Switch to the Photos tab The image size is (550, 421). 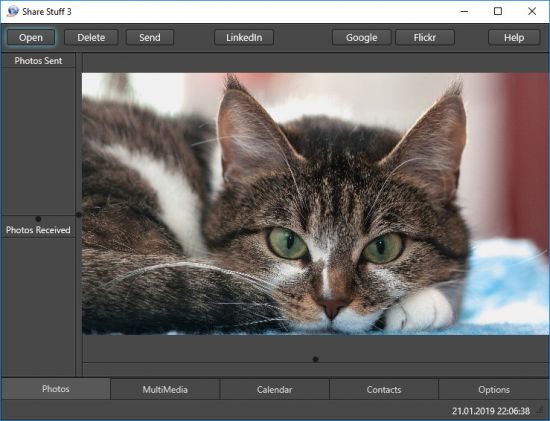tap(55, 389)
